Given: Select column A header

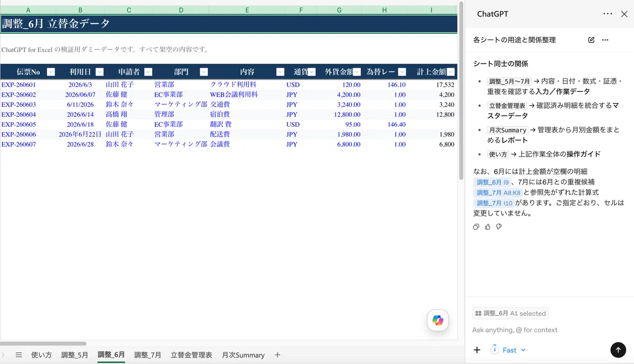Looking at the screenshot, I should click(x=28, y=10).
